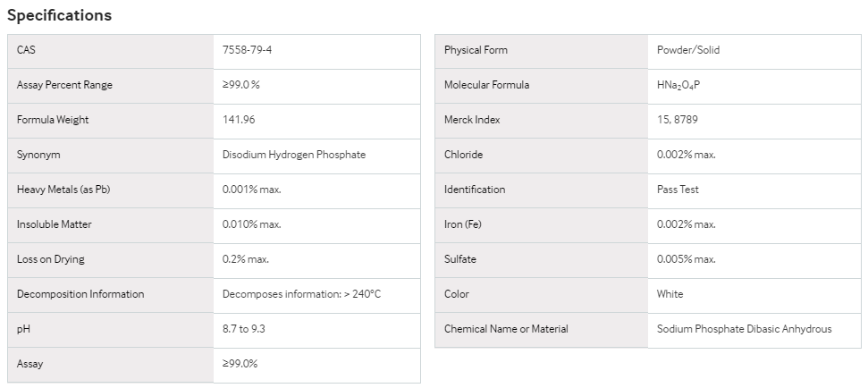Click the Loss on Drying label
This screenshot has height=388, width=868.
coord(50,259)
